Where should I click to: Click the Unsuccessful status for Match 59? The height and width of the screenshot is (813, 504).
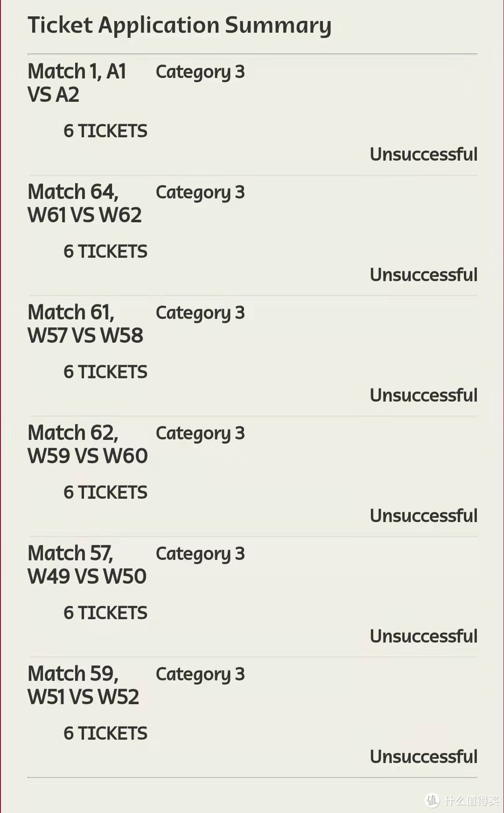coord(424,757)
